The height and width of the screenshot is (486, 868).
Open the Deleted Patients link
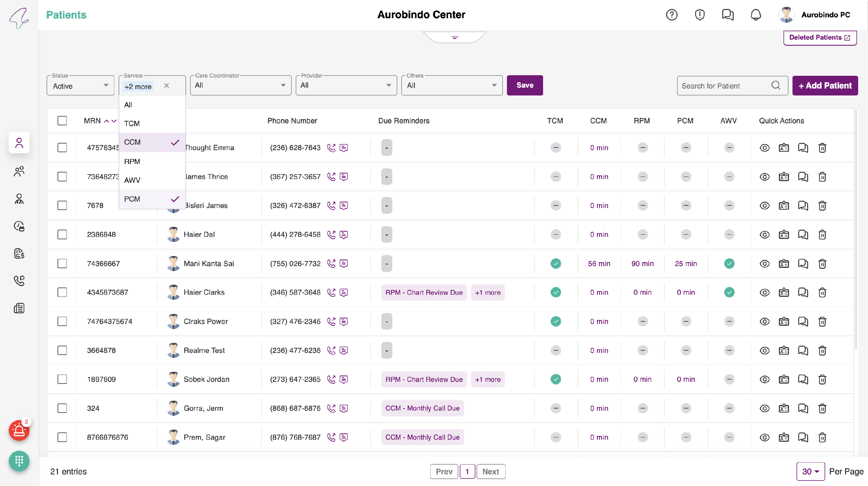[x=819, y=37]
